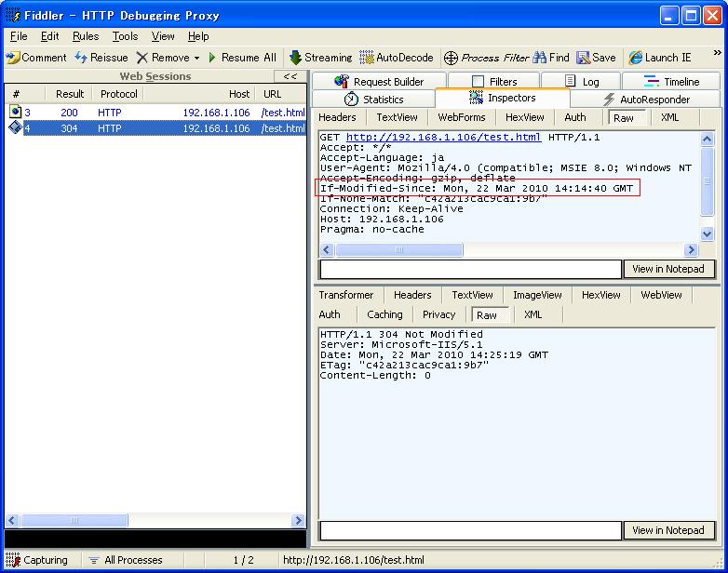Click request pane text input field

click(x=471, y=269)
